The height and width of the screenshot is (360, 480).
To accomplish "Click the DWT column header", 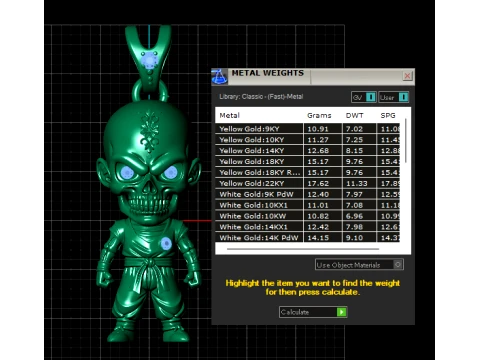I will 354,115.
